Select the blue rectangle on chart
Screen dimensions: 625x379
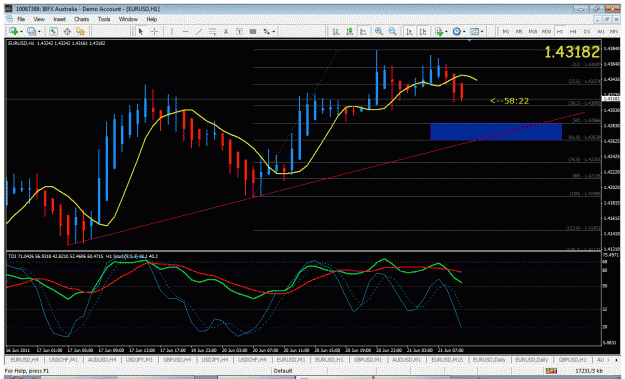coord(496,132)
